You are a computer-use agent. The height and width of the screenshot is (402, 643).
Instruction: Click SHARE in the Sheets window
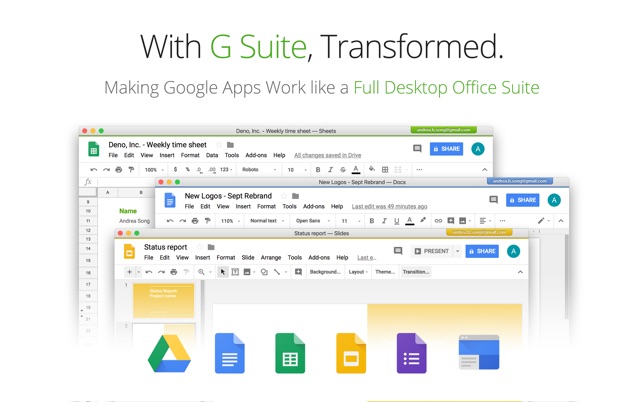tap(446, 149)
